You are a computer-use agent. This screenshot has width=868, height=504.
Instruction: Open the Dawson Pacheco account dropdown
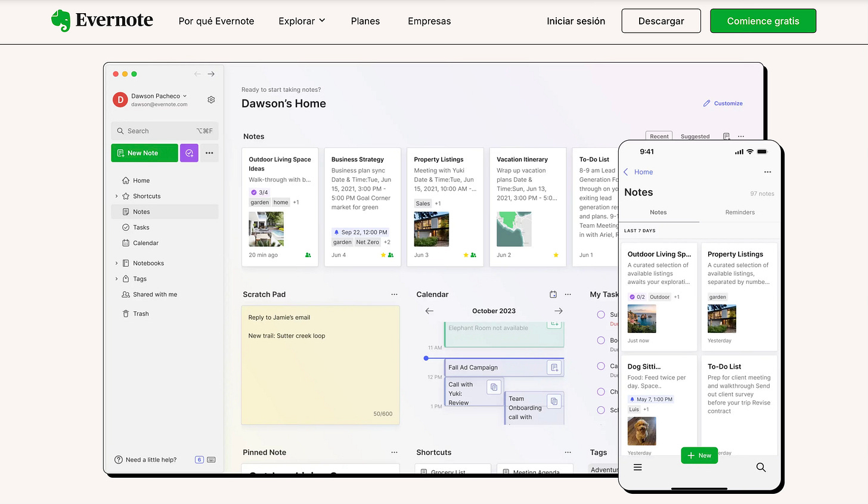tap(159, 96)
